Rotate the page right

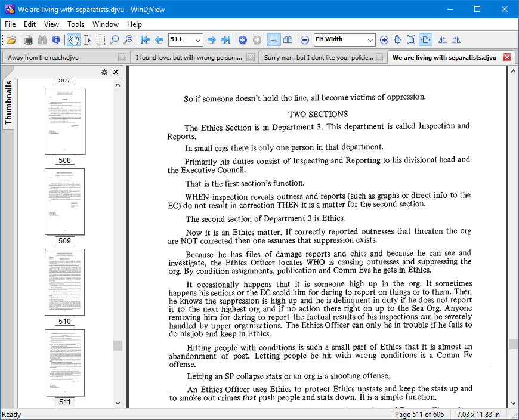(456, 40)
